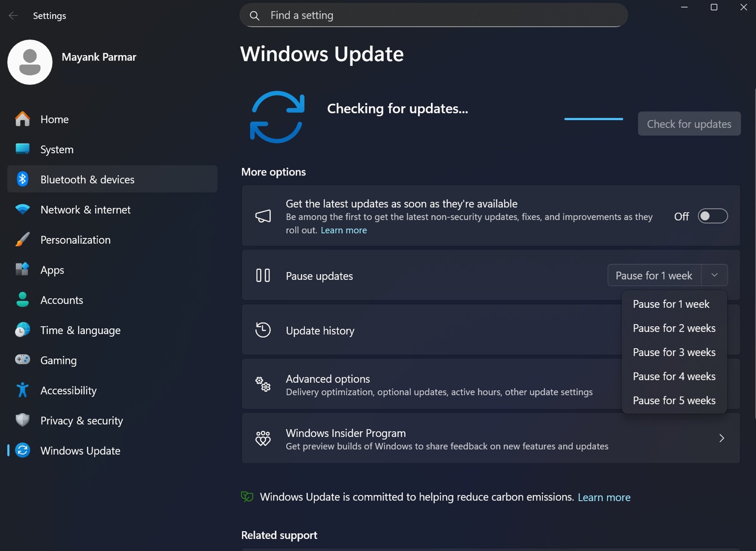
Task: Expand the Pause updates dropdown arrow
Action: coord(715,275)
